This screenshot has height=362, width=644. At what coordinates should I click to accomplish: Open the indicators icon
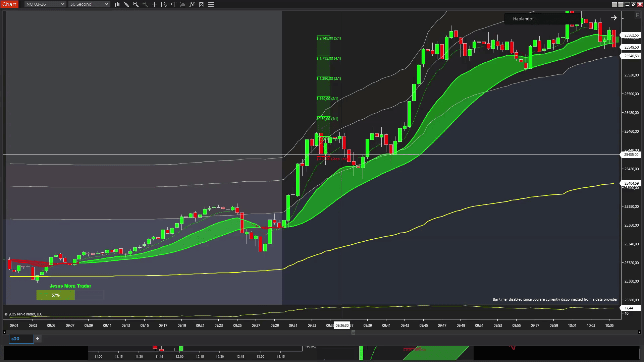(192, 4)
